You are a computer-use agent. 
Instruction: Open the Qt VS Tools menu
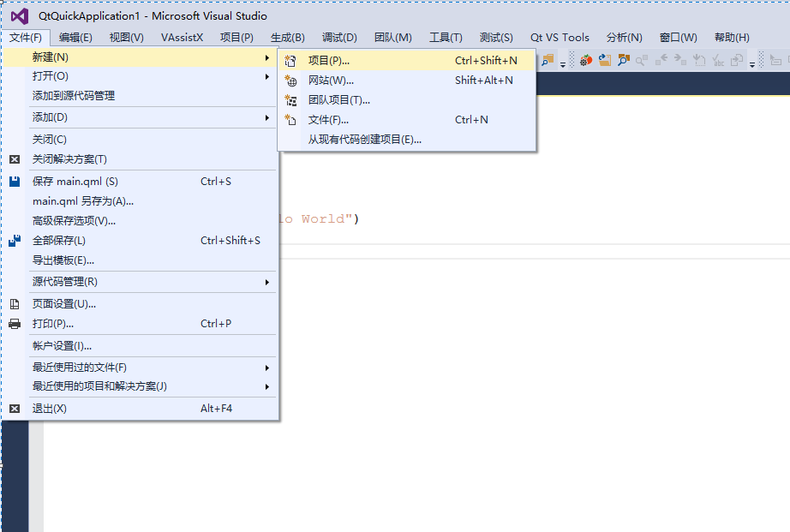click(x=560, y=37)
